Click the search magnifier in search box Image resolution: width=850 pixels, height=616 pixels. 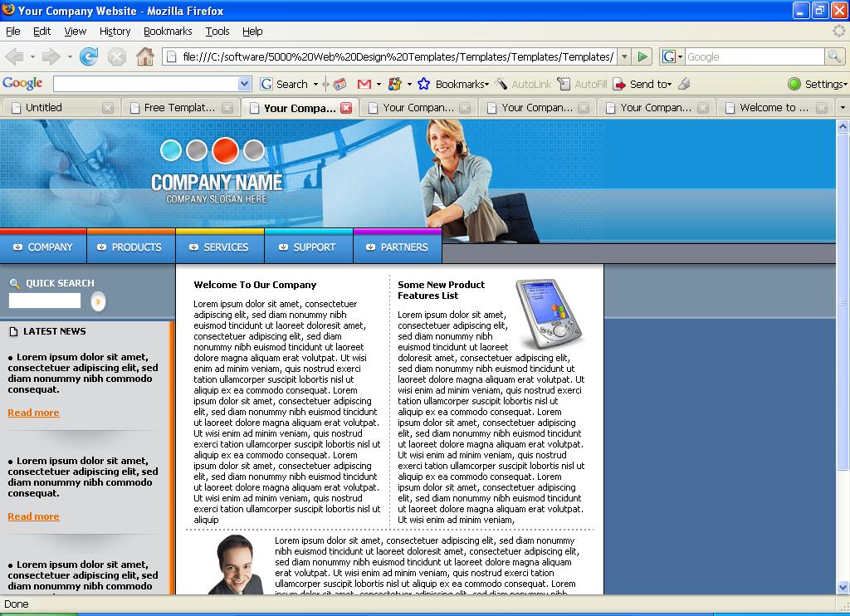pyautogui.click(x=834, y=56)
